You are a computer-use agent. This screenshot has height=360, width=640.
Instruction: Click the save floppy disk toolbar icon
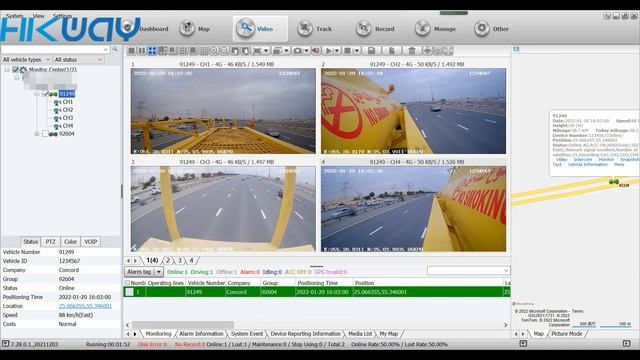[371, 51]
